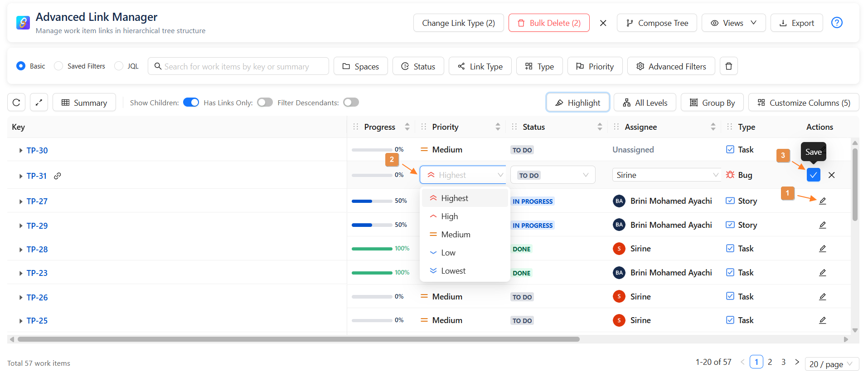Click the Bulk Delete (2) button
Image resolution: width=868 pixels, height=378 pixels.
[548, 23]
